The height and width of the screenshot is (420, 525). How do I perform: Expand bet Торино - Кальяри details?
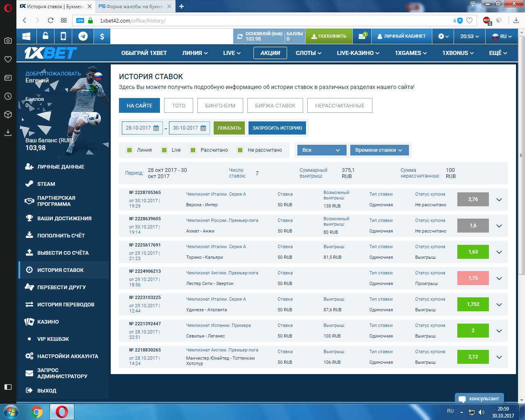tap(499, 252)
